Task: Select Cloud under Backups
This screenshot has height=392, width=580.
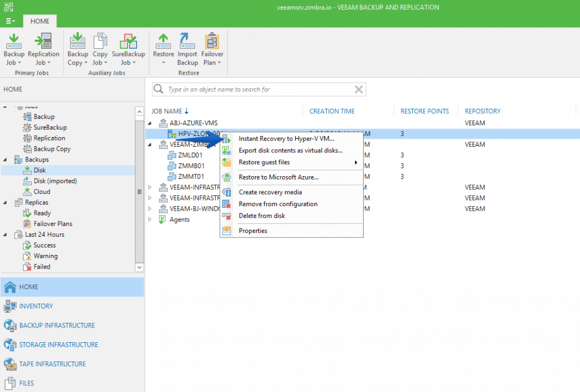Action: pos(42,191)
